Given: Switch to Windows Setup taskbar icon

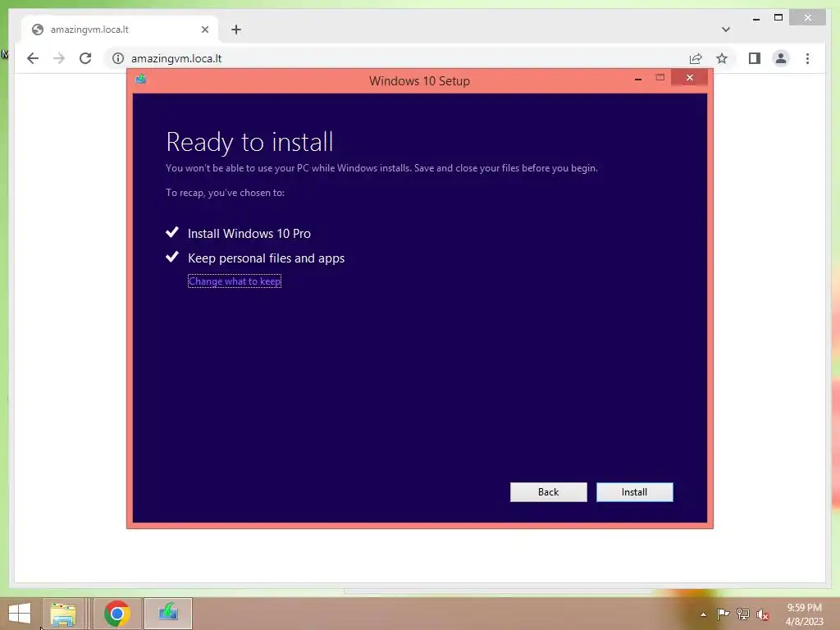Looking at the screenshot, I should click(x=167, y=614).
